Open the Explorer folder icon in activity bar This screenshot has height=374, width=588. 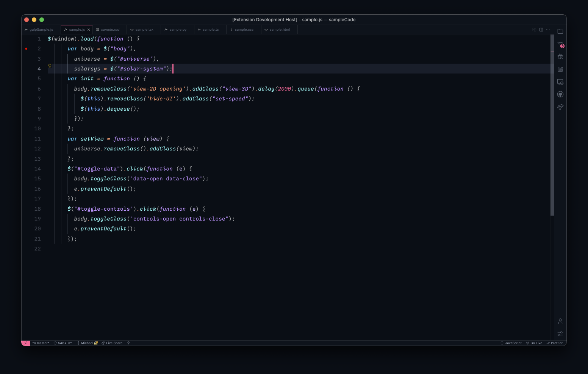(x=560, y=31)
